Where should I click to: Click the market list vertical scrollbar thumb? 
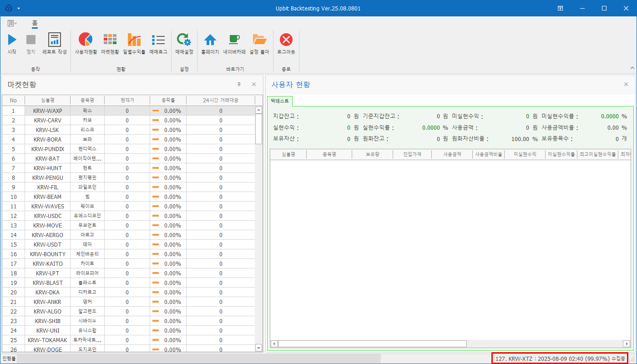pyautogui.click(x=259, y=128)
